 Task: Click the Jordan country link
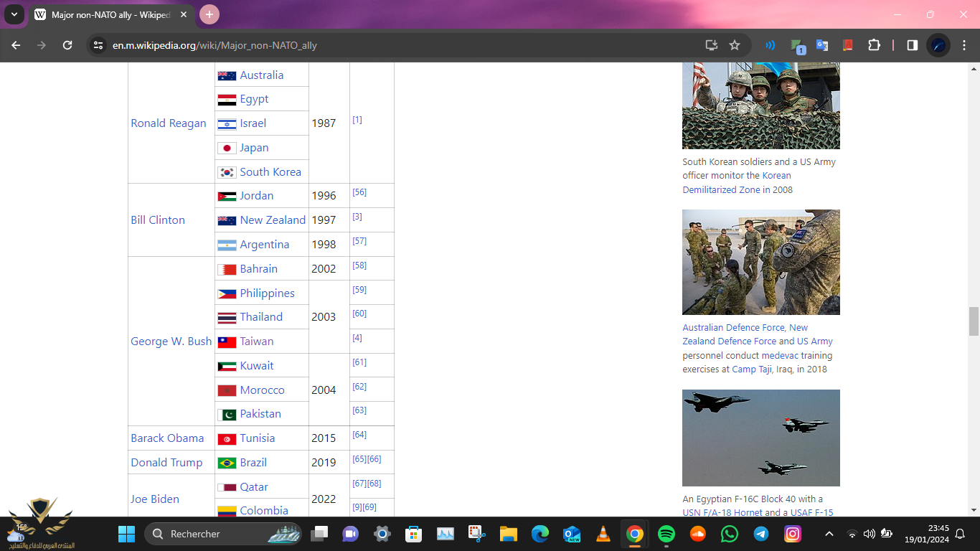pos(257,196)
